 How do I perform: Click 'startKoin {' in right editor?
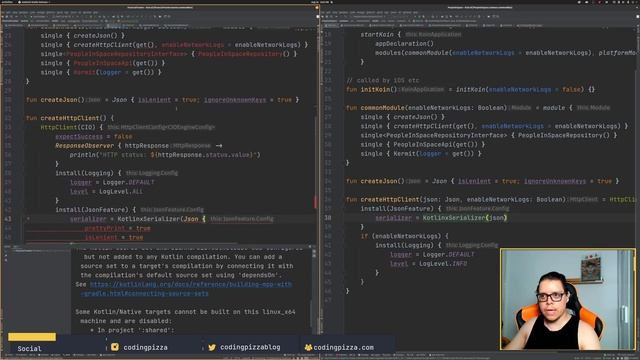380,34
